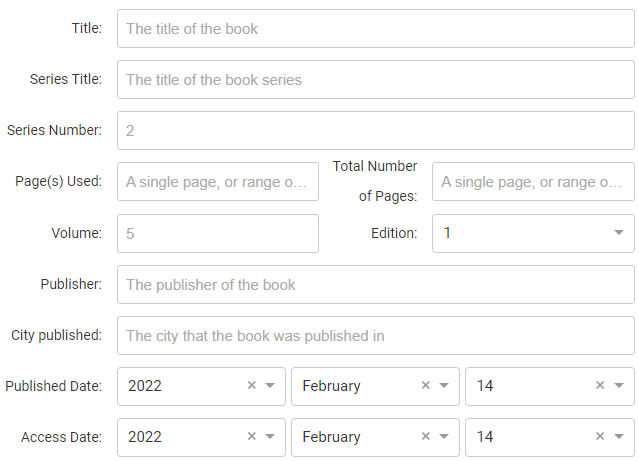Expand the Published Date year dropdown arrow
639x461 pixels.
pos(270,386)
